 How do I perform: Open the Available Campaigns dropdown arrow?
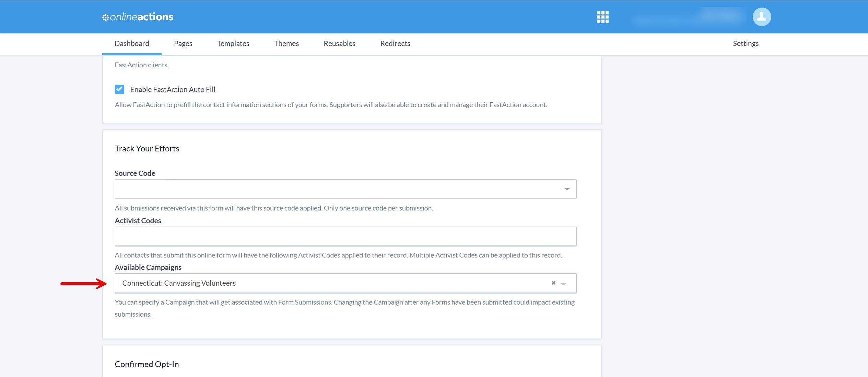[x=563, y=284]
